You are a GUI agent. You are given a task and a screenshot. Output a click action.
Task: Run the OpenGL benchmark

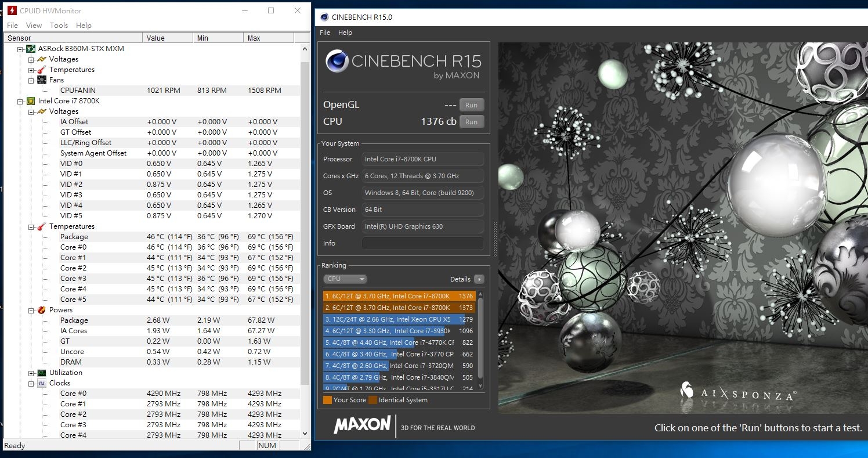471,105
